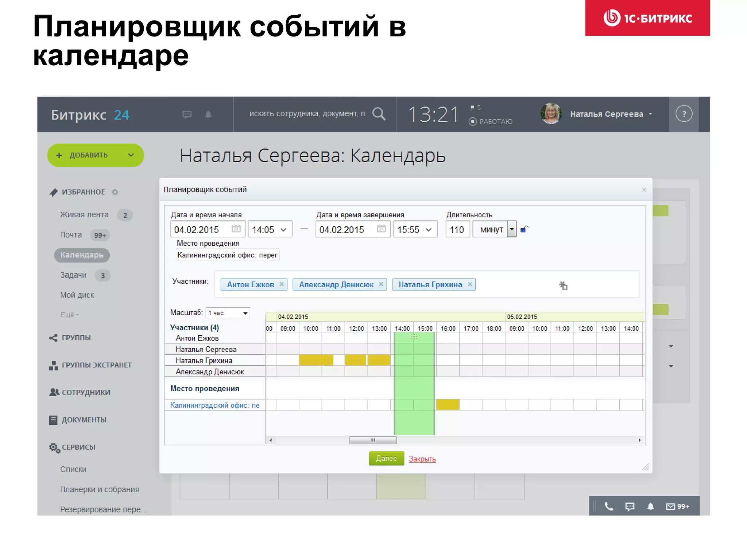Viewport: 747px width, 560px height.
Task: Click the scheduler scroll left arrow
Action: pos(271,440)
